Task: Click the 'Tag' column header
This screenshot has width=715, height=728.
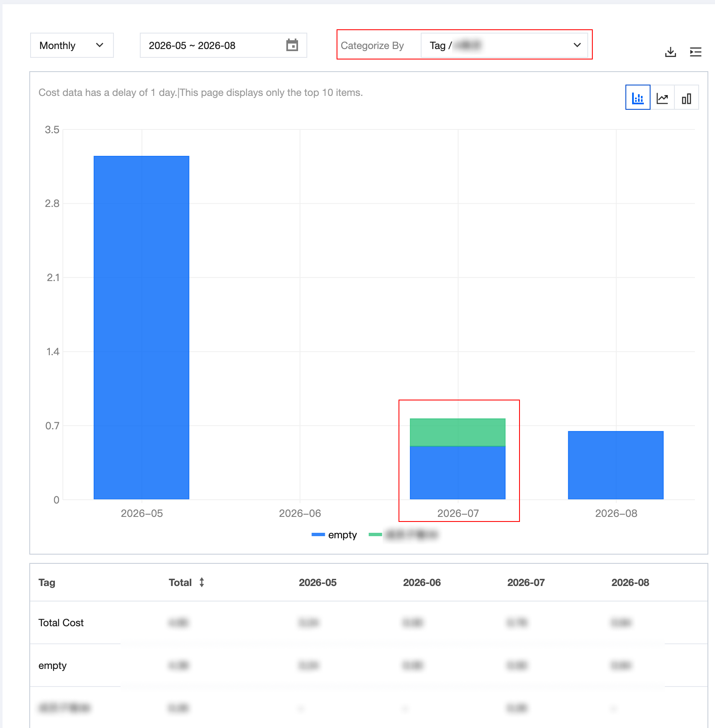Action: [47, 583]
